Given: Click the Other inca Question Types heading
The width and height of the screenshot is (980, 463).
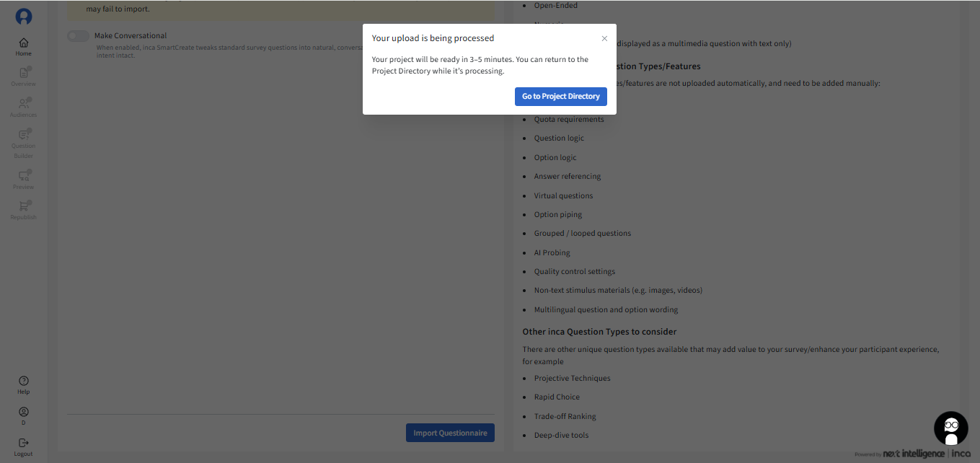Looking at the screenshot, I should click(x=599, y=332).
